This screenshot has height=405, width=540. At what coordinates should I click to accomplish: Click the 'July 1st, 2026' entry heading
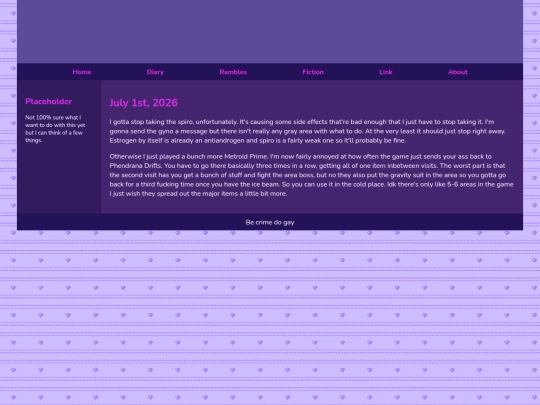(x=144, y=103)
